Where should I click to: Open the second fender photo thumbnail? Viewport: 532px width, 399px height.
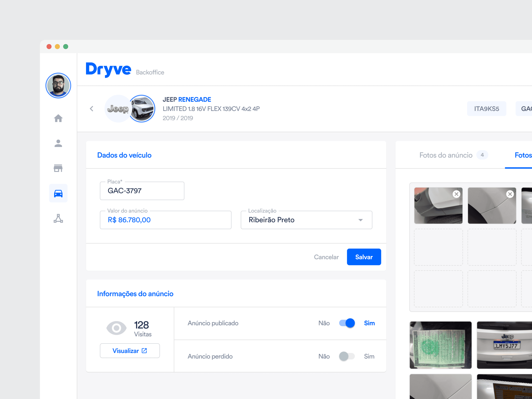click(492, 206)
